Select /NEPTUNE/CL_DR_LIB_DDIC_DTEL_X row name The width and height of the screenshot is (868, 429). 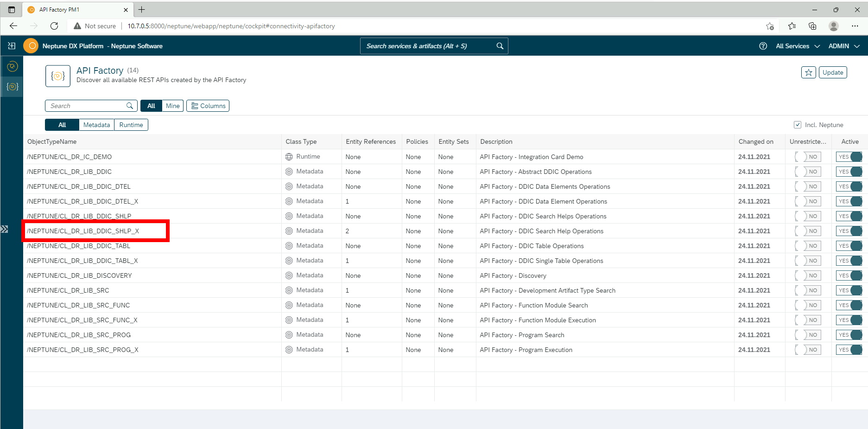pyautogui.click(x=82, y=201)
